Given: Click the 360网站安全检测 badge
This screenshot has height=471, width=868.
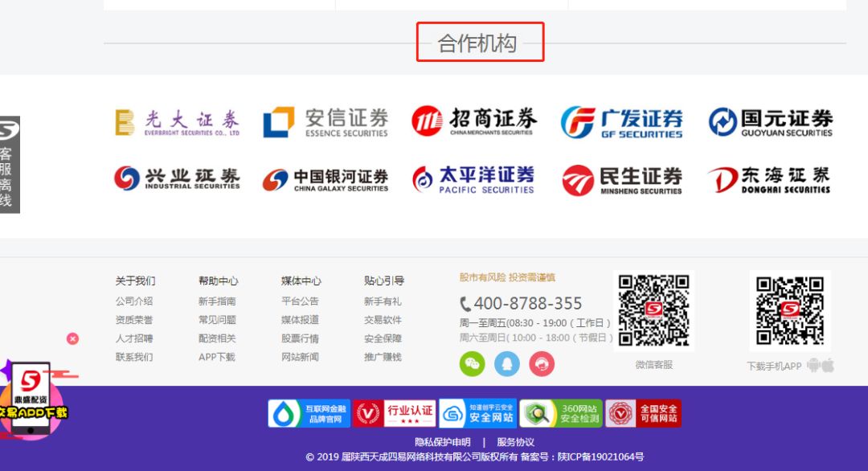Looking at the screenshot, I should 560,412.
